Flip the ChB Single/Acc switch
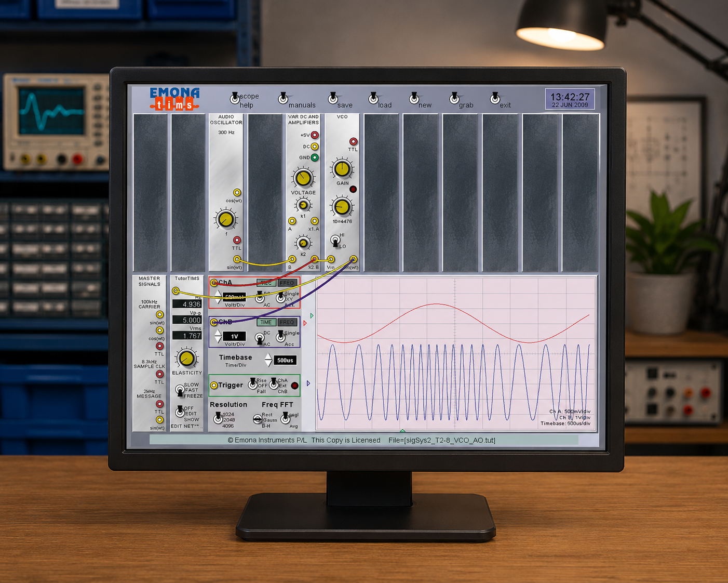Image resolution: width=728 pixels, height=583 pixels. point(281,337)
